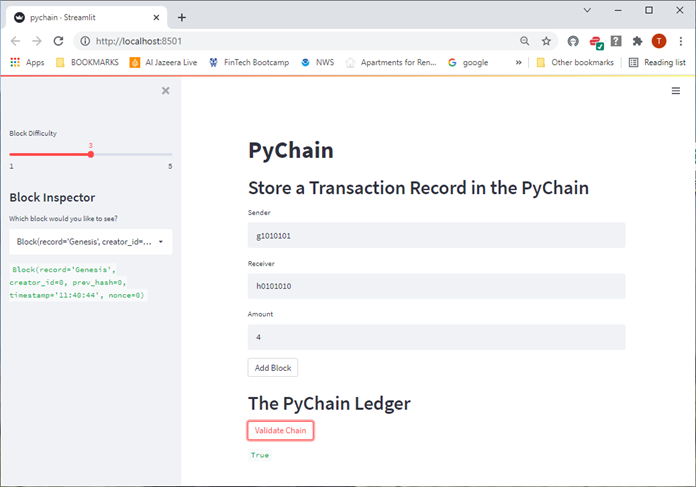
Task: Click the tab search chevron in title bar
Action: [587, 10]
